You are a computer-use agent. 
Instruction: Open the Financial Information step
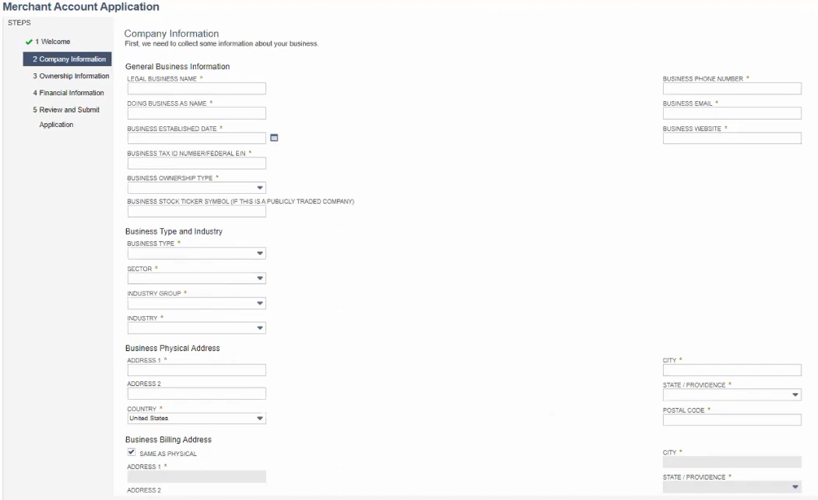click(x=68, y=93)
